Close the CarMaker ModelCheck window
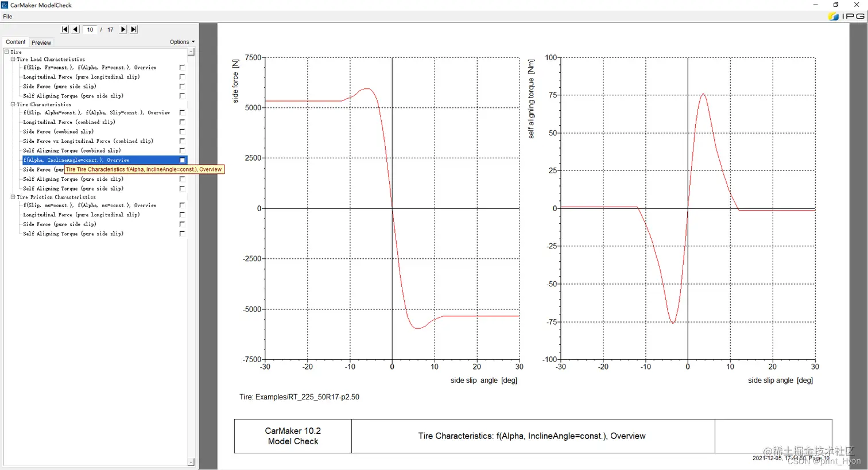The height and width of the screenshot is (470, 868). click(857, 5)
